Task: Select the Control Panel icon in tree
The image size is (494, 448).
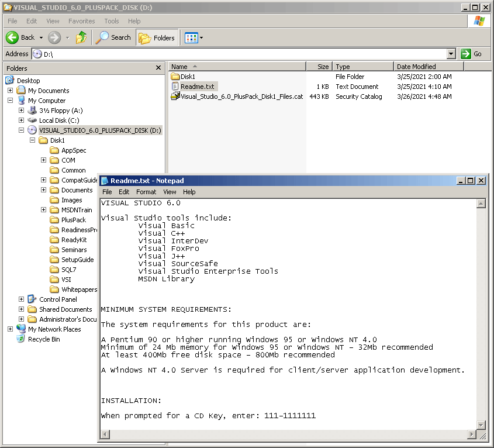Action: pos(32,299)
